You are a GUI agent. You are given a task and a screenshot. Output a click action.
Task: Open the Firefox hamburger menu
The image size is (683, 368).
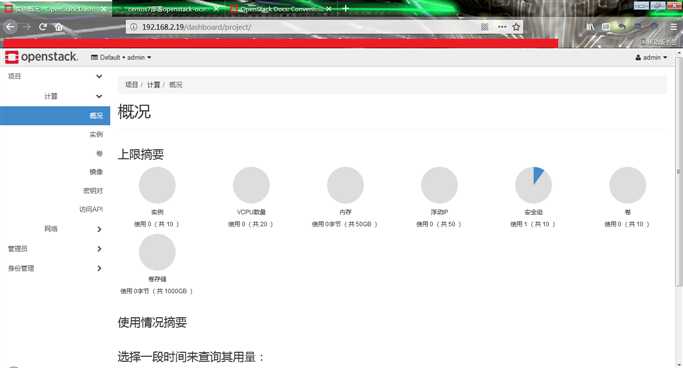[673, 27]
